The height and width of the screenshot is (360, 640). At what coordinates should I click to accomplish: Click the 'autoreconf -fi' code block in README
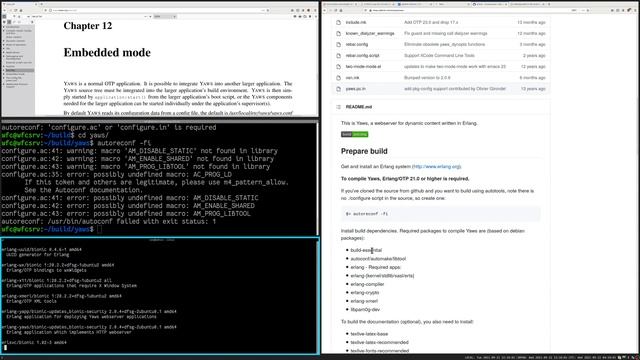click(441, 214)
